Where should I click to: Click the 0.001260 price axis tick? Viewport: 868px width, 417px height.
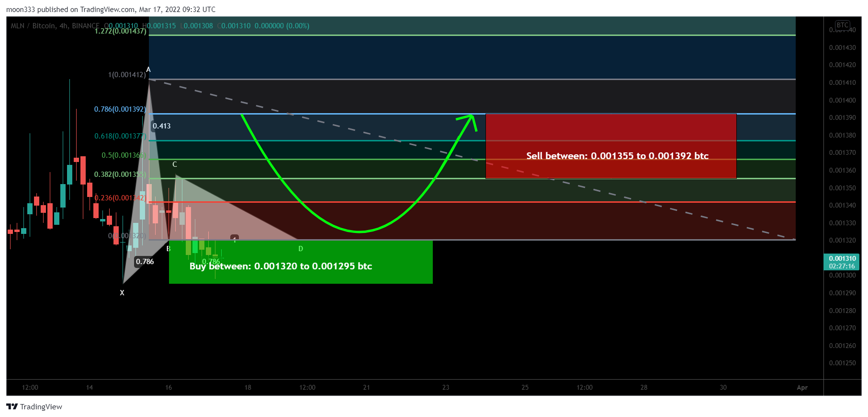pyautogui.click(x=843, y=346)
